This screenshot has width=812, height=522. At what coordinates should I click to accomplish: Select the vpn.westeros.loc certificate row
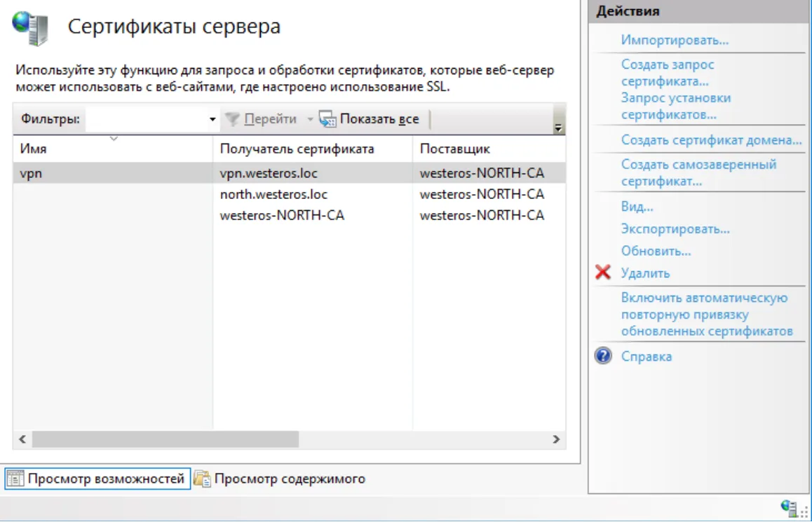tap(289, 173)
